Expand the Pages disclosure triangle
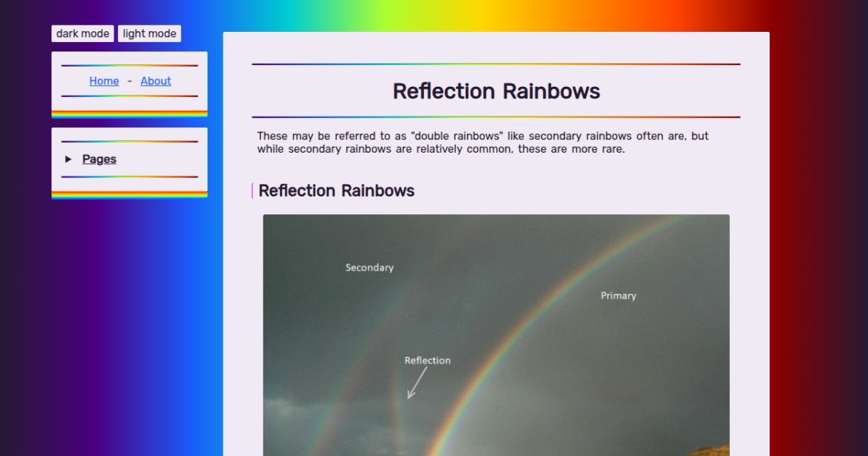868x456 pixels. tap(67, 159)
